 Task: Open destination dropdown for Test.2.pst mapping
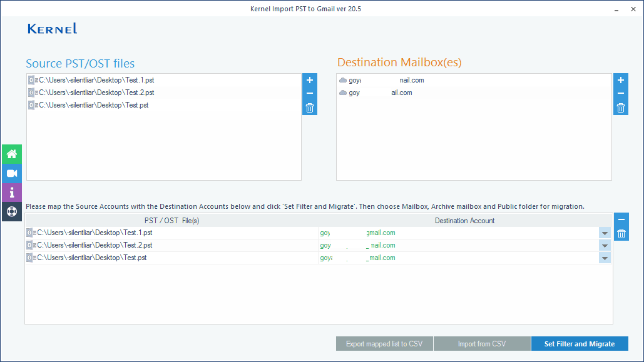click(x=605, y=246)
